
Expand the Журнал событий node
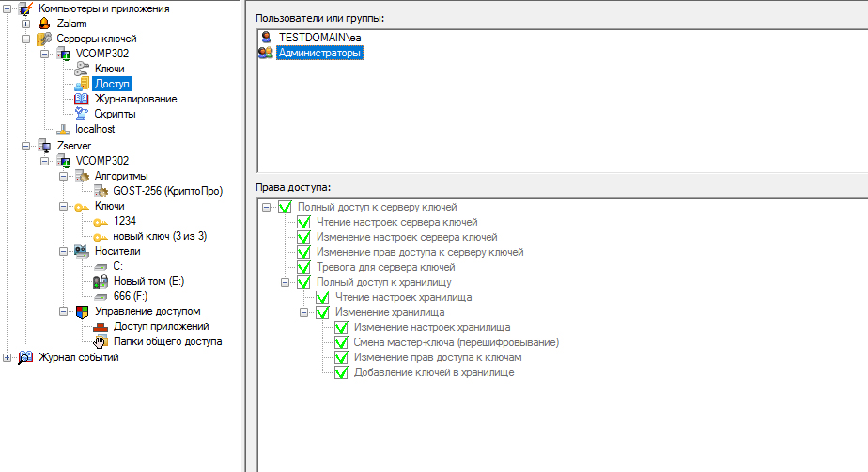coord(7,357)
